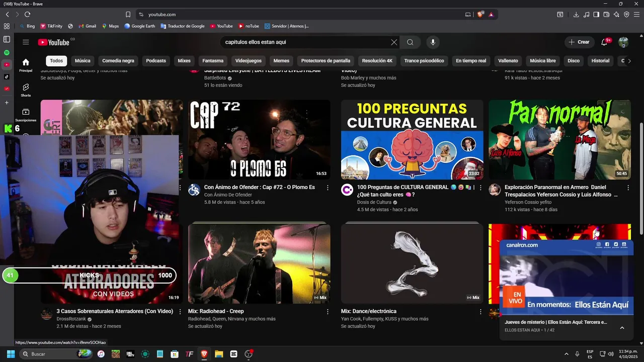Open options for Mix: Radiohead - Creep
The width and height of the screenshot is (644, 362).
tap(328, 312)
